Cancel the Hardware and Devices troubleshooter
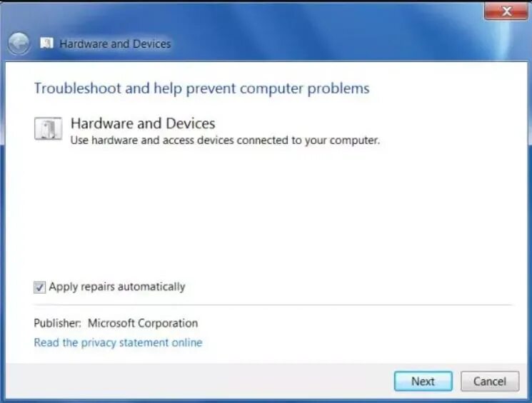 pos(490,382)
